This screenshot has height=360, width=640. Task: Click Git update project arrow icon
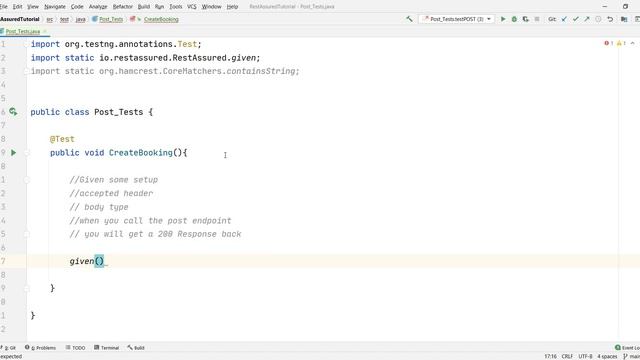pos(564,19)
